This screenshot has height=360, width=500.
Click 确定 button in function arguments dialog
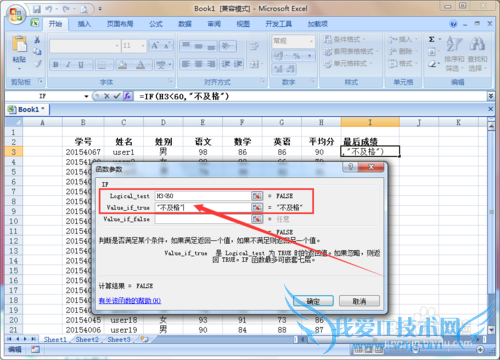click(313, 301)
